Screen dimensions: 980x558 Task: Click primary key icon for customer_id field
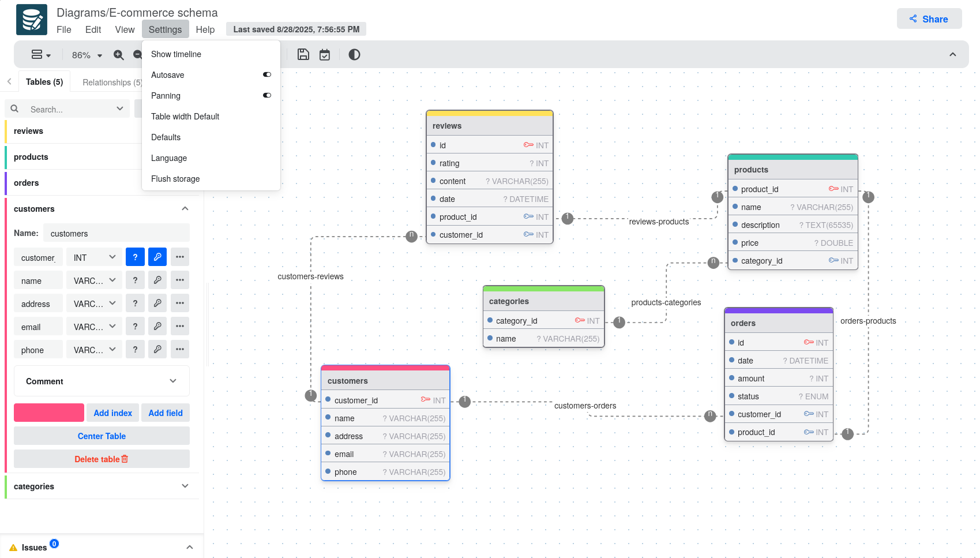tap(157, 257)
